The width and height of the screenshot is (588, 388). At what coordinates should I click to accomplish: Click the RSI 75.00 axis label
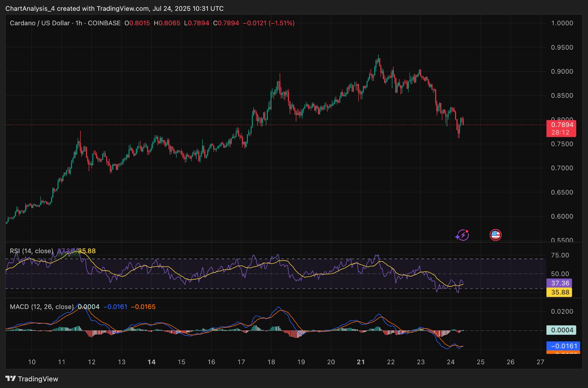[560, 255]
